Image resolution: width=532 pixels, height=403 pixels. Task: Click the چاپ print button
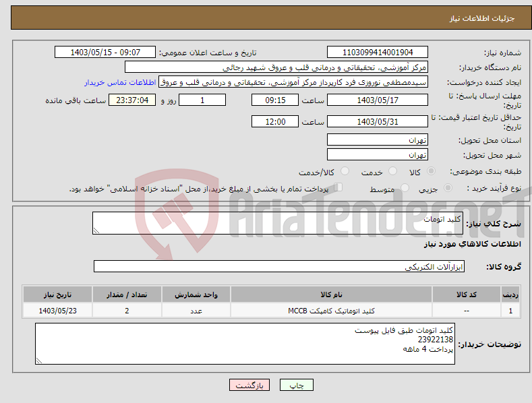[x=297, y=385]
